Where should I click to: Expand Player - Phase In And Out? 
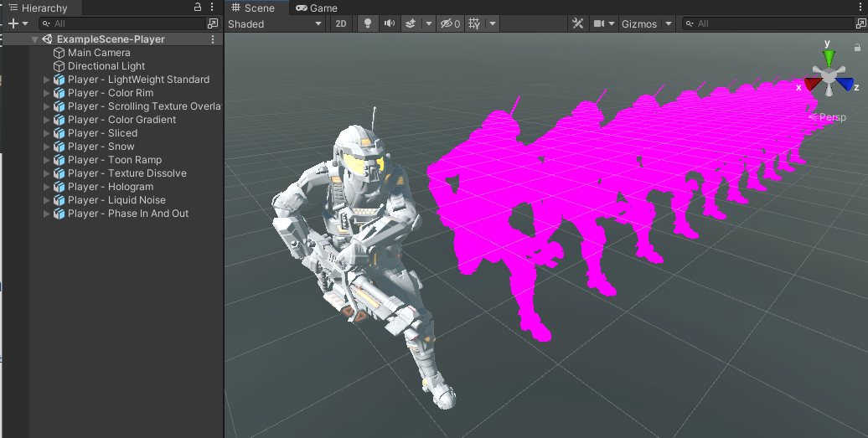[x=47, y=214]
